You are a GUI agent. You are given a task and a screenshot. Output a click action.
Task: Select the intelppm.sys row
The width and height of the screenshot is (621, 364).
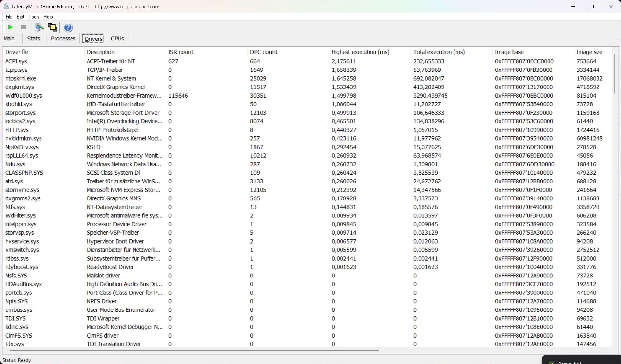point(307,224)
